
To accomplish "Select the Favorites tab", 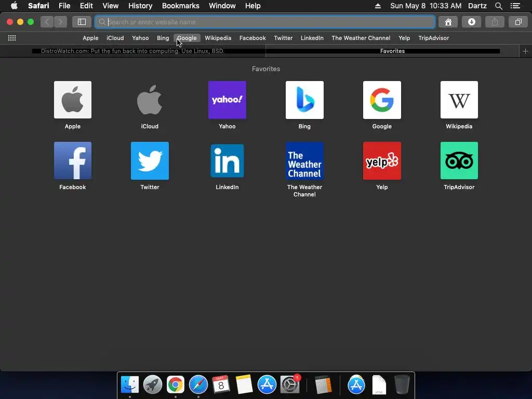I will tap(392, 51).
